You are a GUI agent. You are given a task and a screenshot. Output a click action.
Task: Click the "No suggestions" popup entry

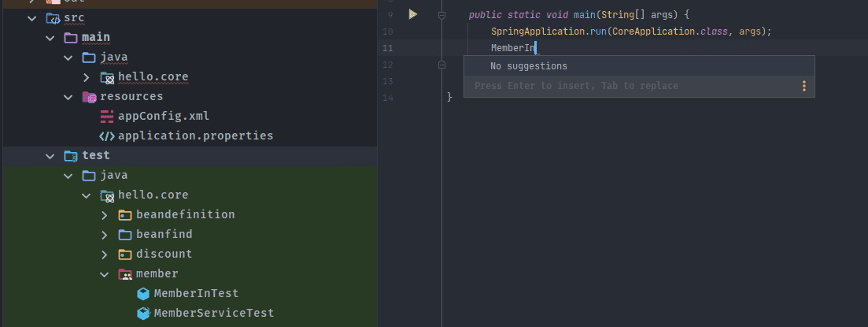click(528, 66)
